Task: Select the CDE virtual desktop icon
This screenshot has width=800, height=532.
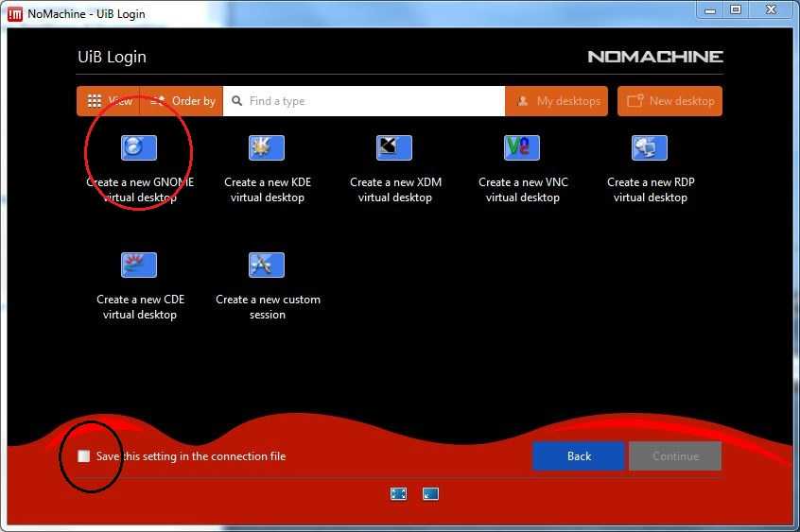Action: 139,265
